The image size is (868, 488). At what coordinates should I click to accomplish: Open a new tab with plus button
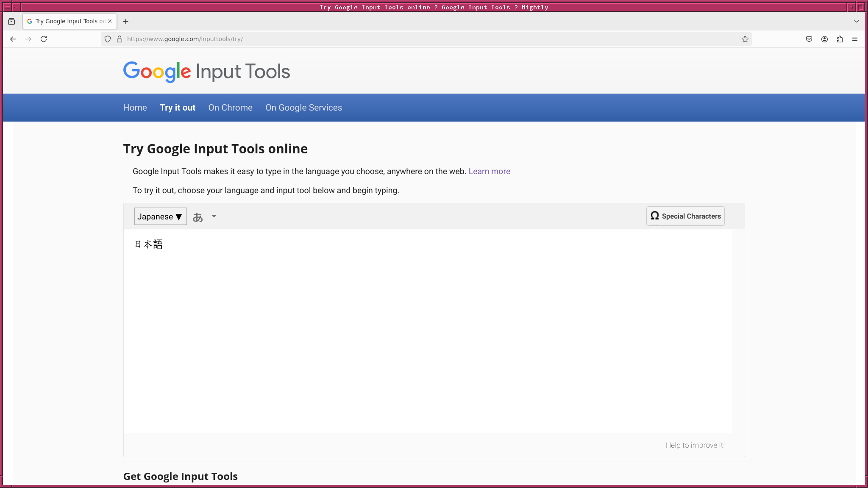125,21
